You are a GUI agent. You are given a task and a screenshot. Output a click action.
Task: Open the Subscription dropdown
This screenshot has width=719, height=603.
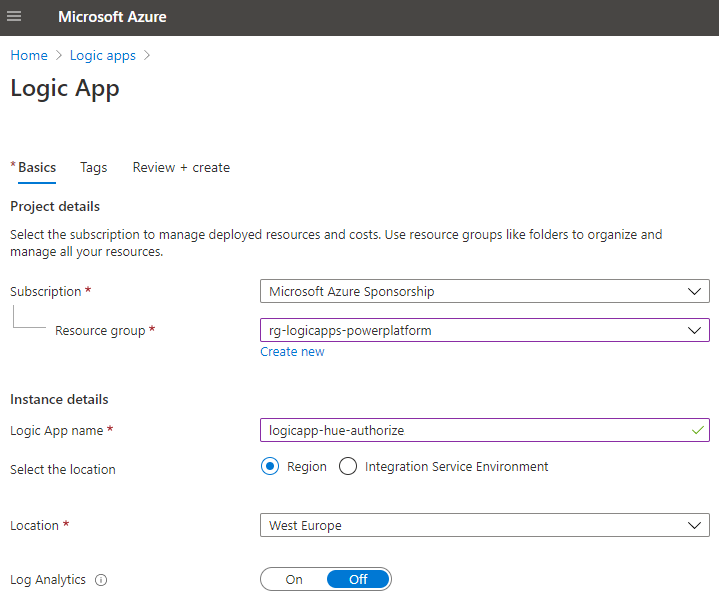485,291
